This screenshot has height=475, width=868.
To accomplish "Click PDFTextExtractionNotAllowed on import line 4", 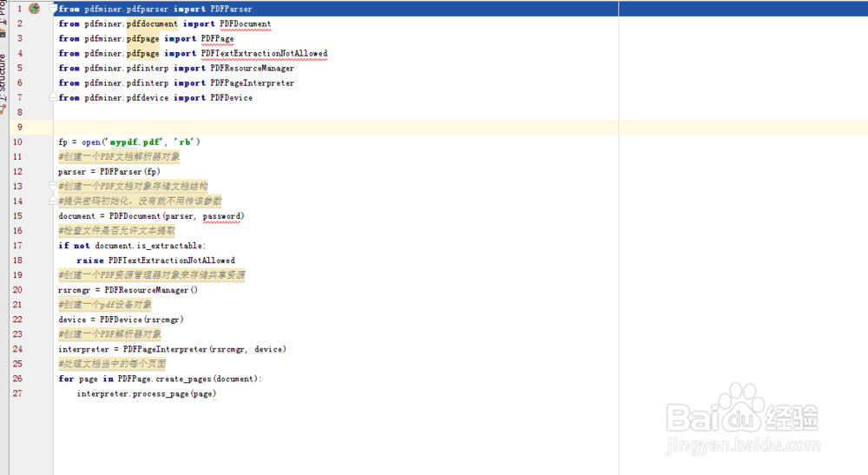I will tap(264, 53).
